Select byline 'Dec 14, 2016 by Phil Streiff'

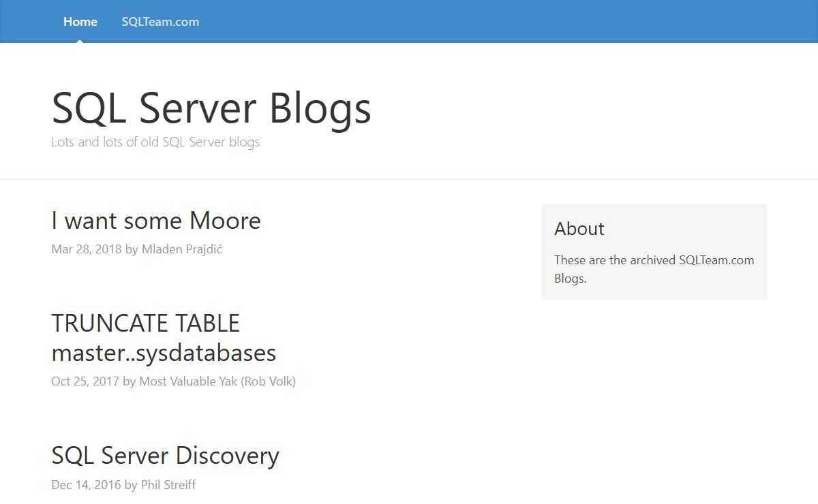tap(123, 485)
